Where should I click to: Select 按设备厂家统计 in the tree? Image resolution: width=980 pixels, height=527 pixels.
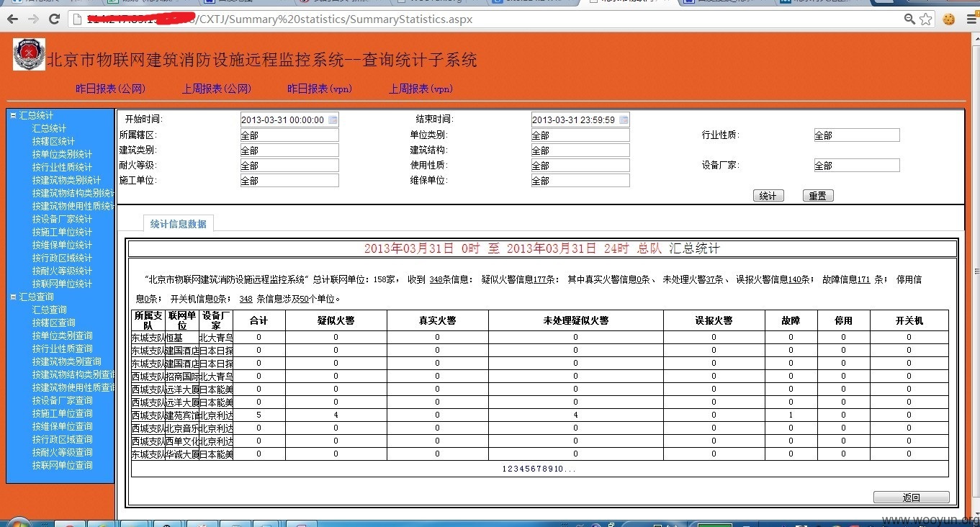point(62,219)
